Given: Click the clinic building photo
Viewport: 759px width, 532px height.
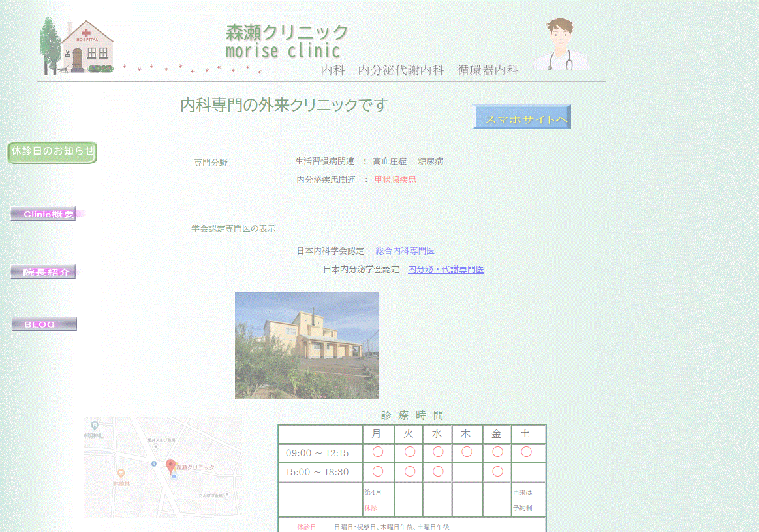Looking at the screenshot, I should [x=306, y=345].
